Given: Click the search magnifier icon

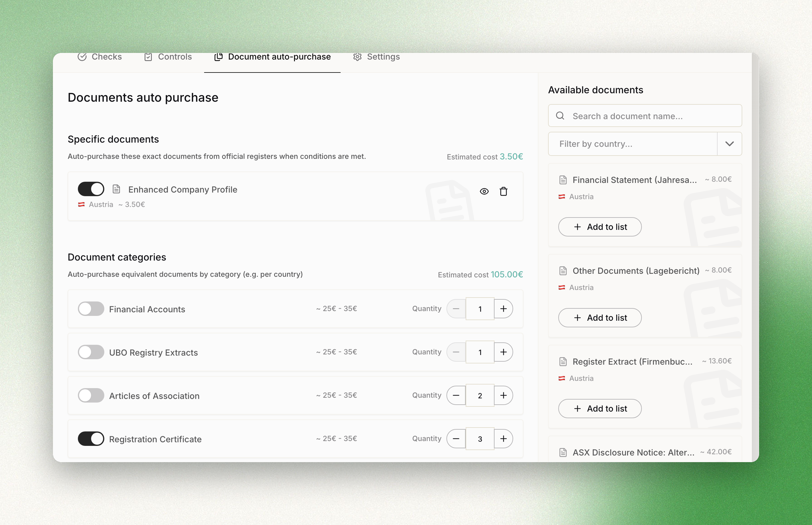Looking at the screenshot, I should (560, 116).
